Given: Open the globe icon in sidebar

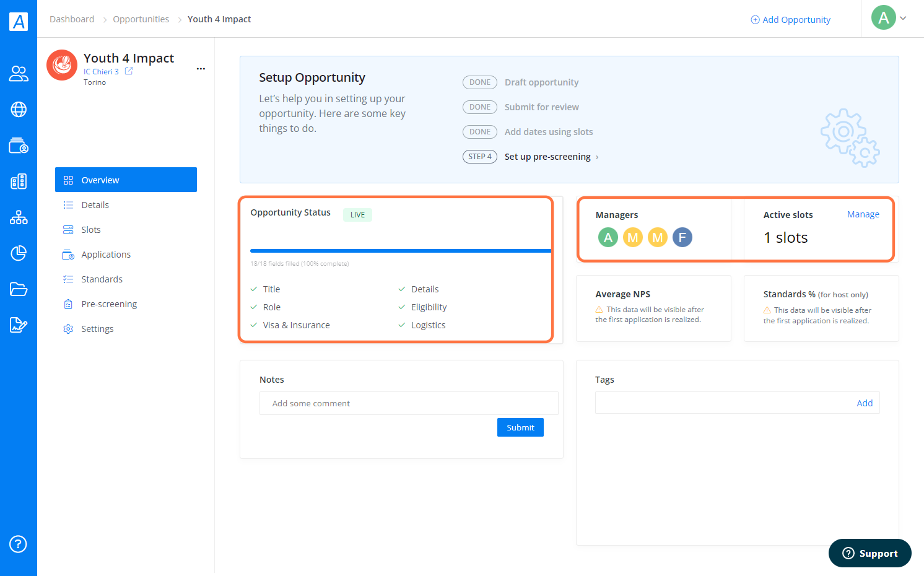Looking at the screenshot, I should click(x=19, y=110).
